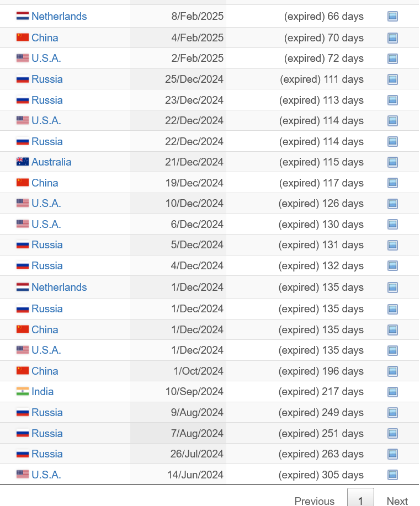The image size is (420, 506).
Task: Open the icon for Russia 26/Jul/2024 row
Action: [392, 454]
